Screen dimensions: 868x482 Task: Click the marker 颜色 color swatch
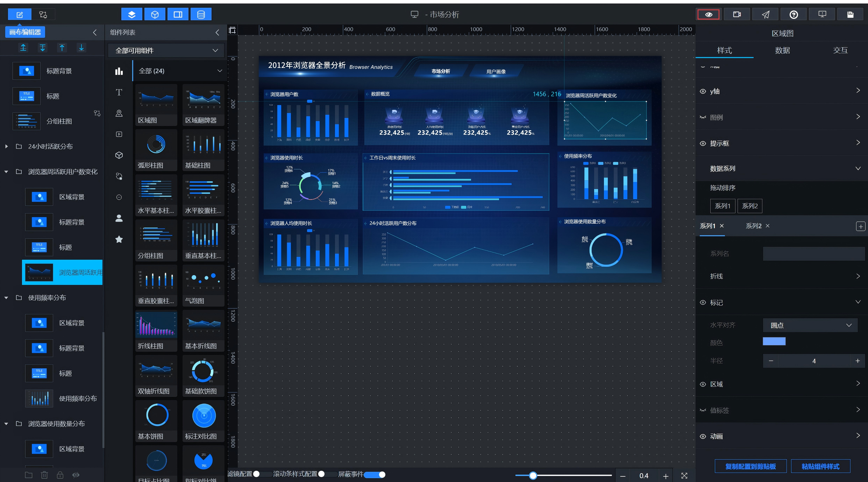774,342
